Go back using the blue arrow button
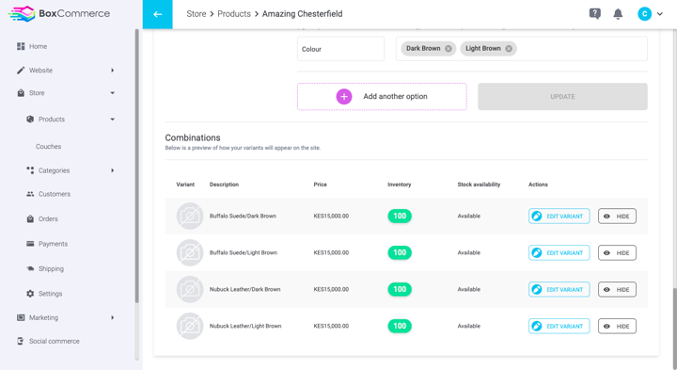 coord(158,14)
